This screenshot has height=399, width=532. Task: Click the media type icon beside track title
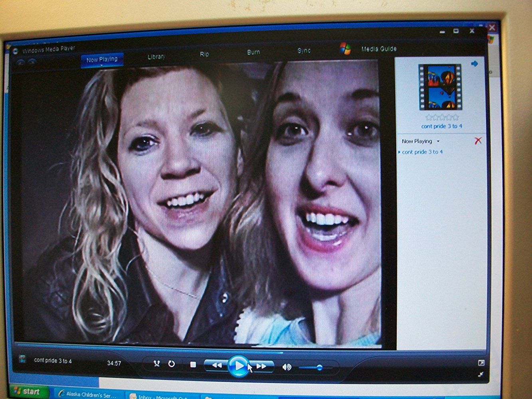point(22,359)
